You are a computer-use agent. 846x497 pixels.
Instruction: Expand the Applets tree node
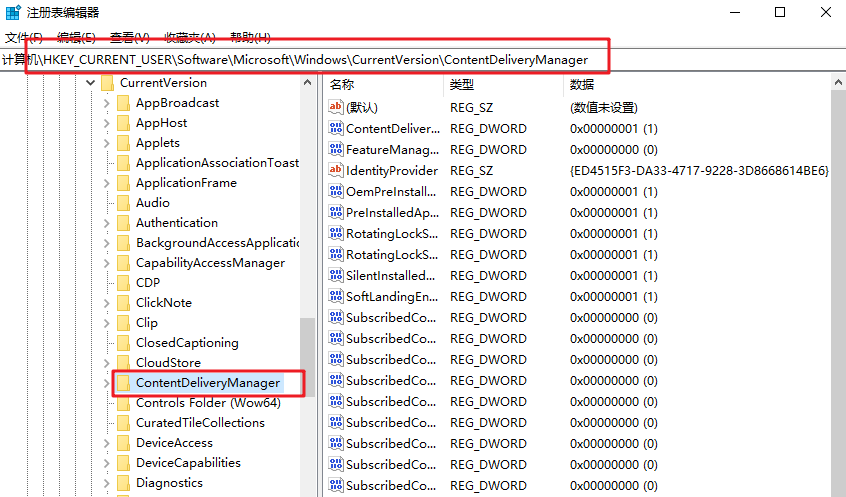pyautogui.click(x=106, y=143)
